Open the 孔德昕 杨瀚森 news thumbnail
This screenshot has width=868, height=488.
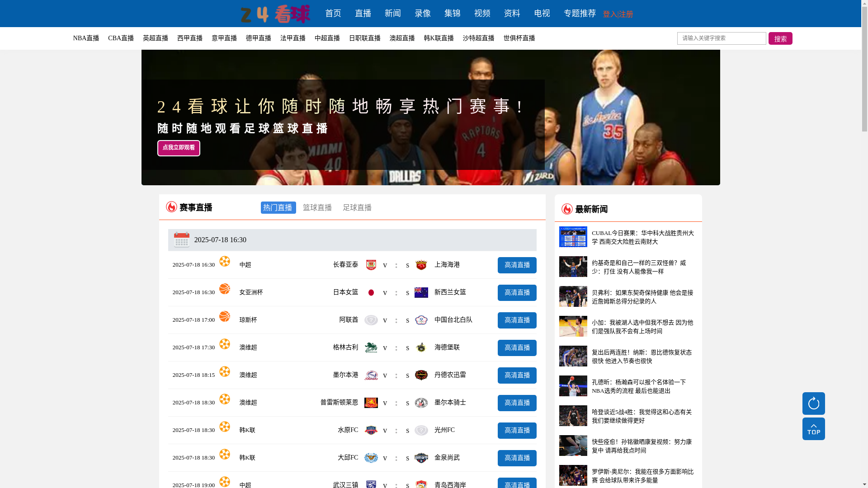[573, 386]
